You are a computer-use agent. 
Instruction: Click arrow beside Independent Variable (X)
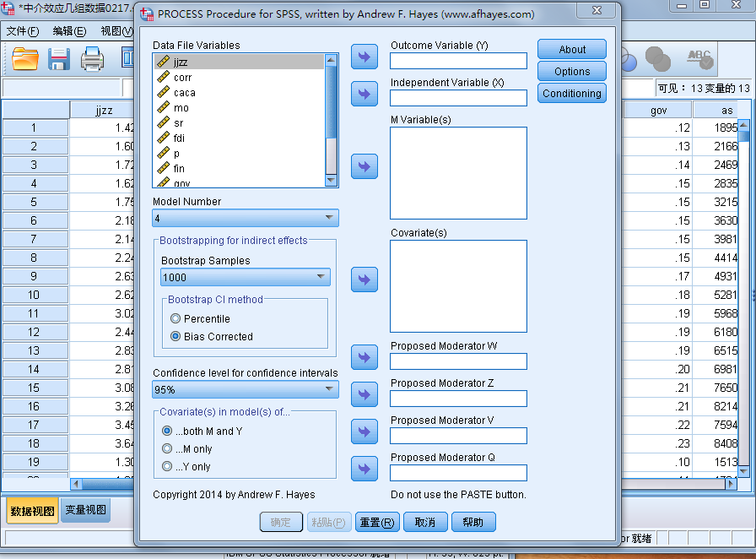pos(364,94)
